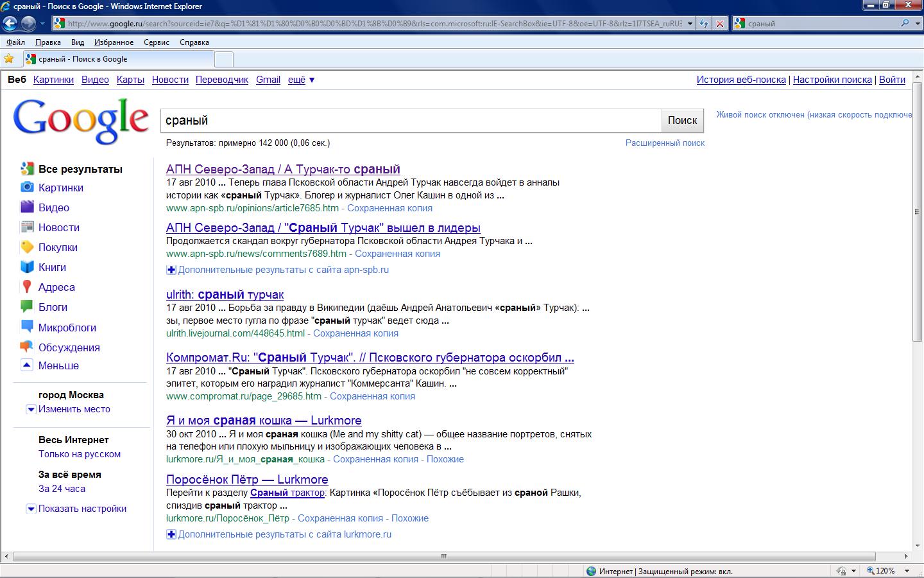Open the Правка menu

click(x=47, y=42)
